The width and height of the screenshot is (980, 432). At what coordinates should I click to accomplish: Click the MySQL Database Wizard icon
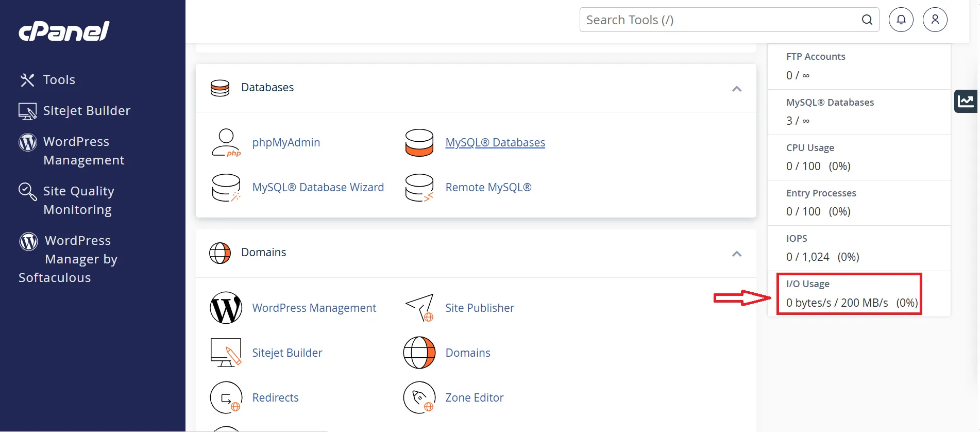click(226, 188)
